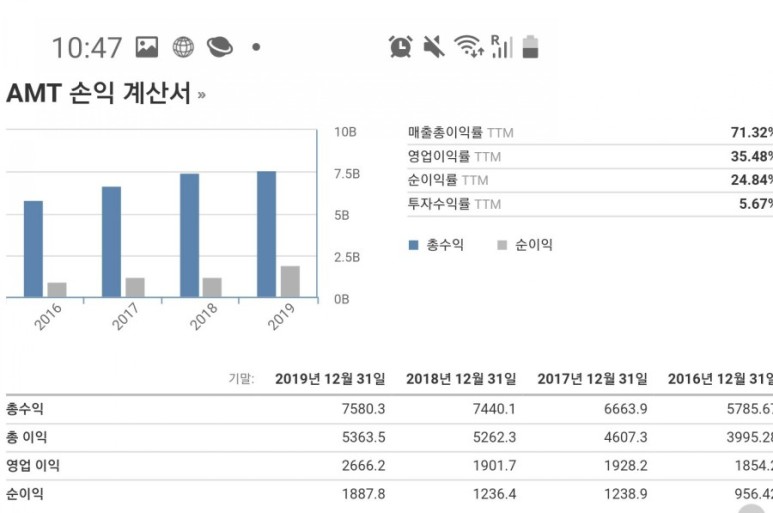
Task: Toggle the 순이익 gray legend swatch
Action: (502, 245)
